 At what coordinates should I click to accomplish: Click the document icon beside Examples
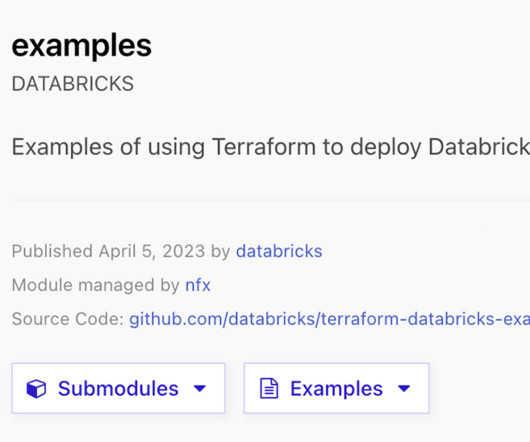tap(269, 388)
